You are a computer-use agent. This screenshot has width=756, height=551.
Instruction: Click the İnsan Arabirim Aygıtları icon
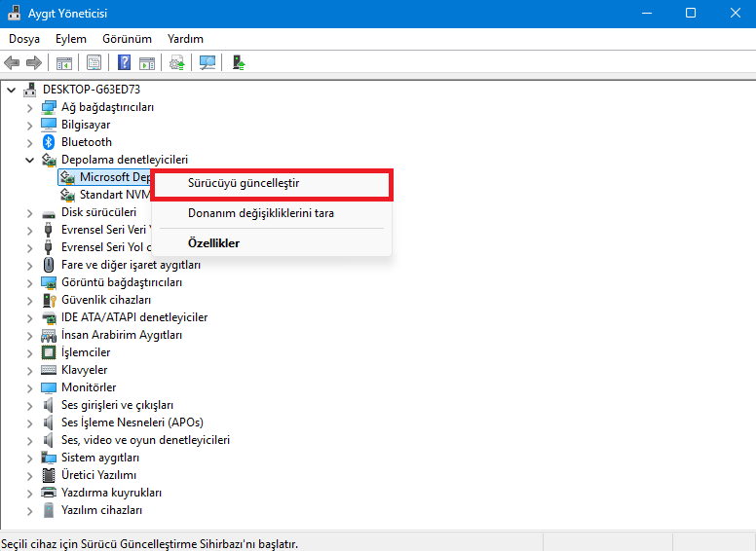coord(48,335)
